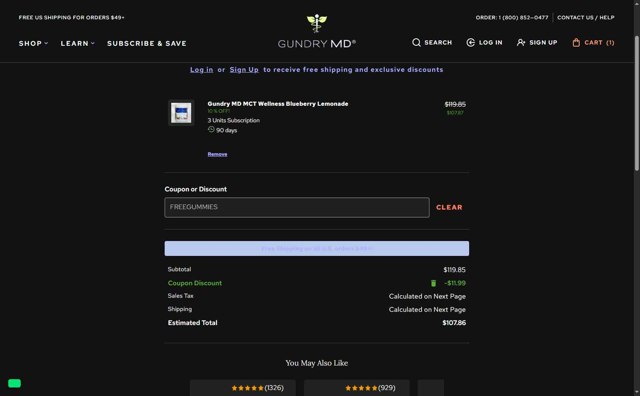Open Gundry MD MCT Wellness Blueberry Lemonade title
The image size is (640, 396).
[278, 104]
